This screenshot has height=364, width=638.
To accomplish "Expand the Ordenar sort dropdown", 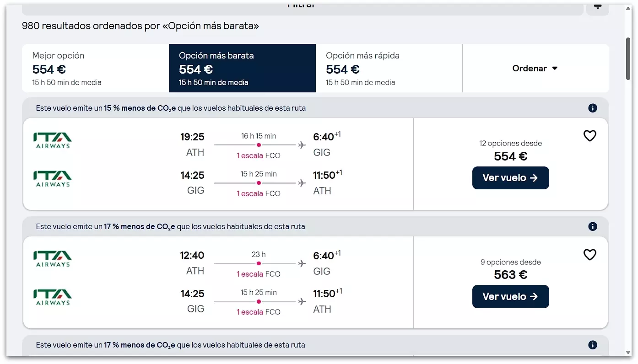I will pos(535,68).
